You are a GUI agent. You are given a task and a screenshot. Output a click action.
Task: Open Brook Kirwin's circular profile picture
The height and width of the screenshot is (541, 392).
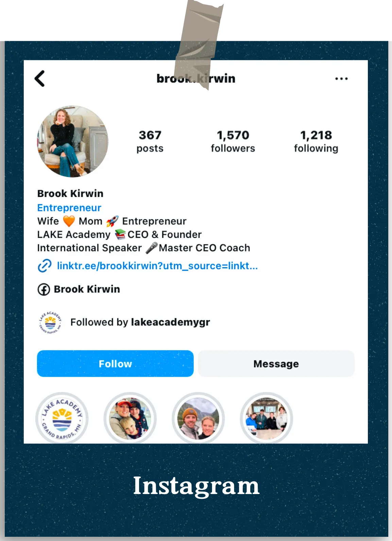73,141
